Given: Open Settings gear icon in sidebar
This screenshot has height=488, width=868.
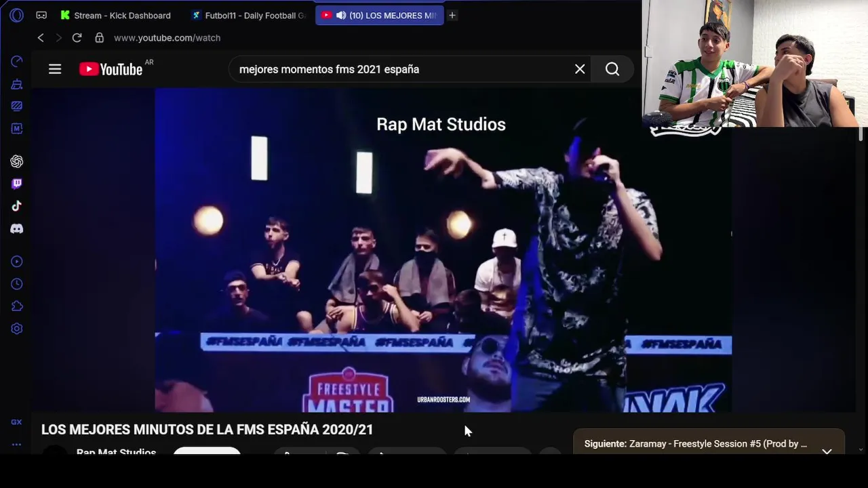Looking at the screenshot, I should (17, 329).
